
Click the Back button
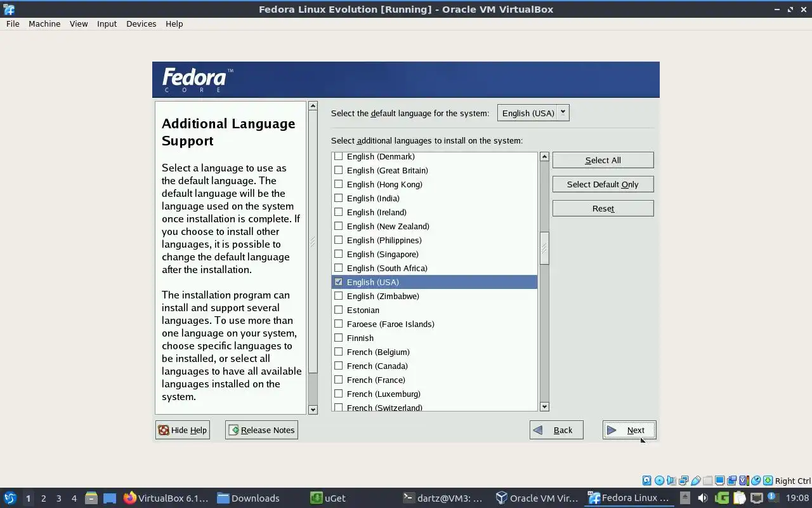[x=556, y=430]
